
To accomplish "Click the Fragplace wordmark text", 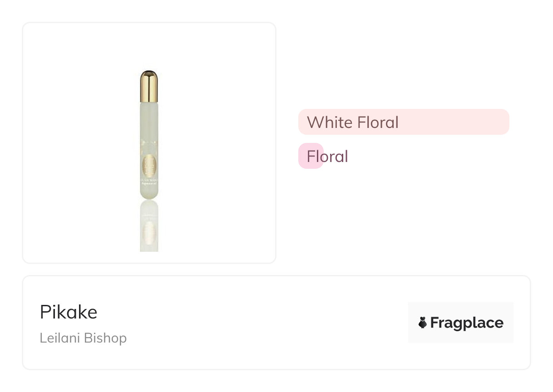I will 466,323.
